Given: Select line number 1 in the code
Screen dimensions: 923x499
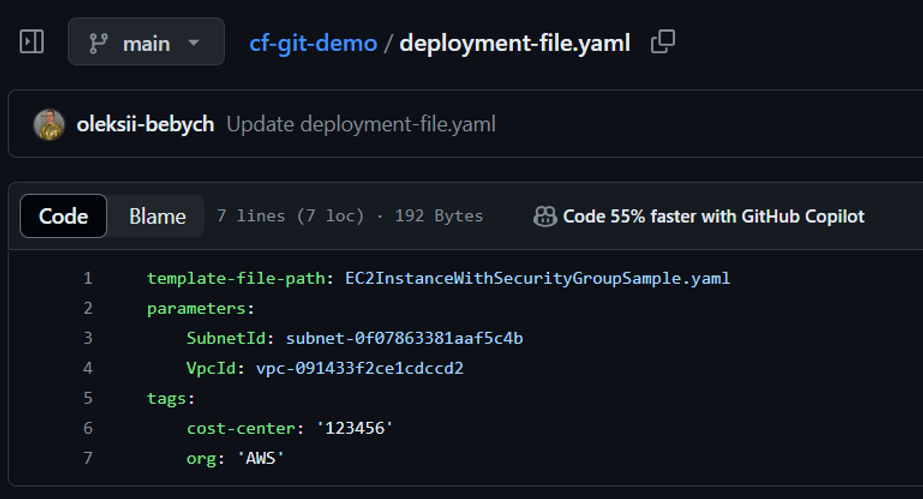Looking at the screenshot, I should pos(88,278).
